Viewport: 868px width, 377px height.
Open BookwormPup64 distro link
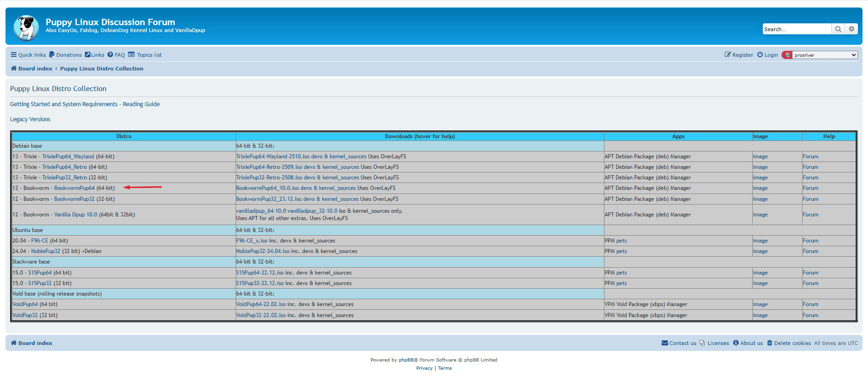tap(75, 188)
